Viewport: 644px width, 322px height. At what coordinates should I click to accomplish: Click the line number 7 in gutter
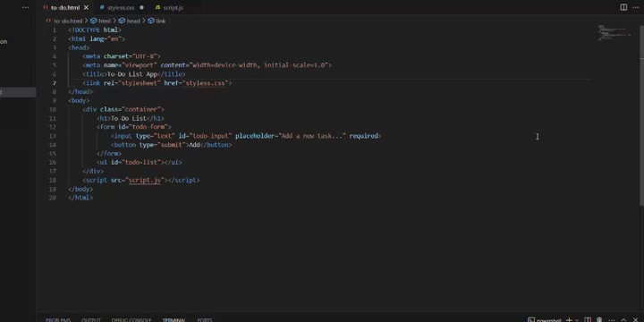point(55,83)
